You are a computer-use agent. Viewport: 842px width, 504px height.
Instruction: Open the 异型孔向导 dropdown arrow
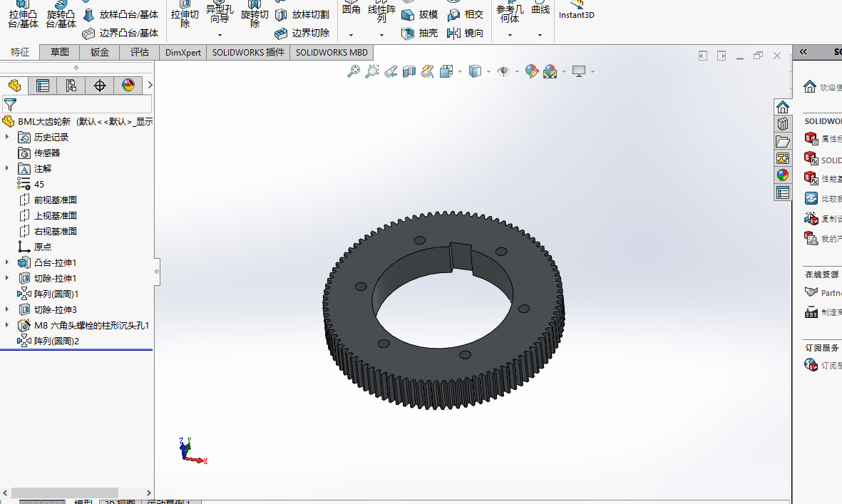click(220, 36)
